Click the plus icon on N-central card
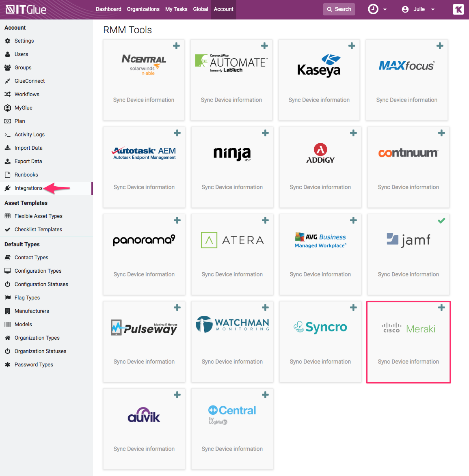Viewport: 469px width, 476px height. tap(176, 46)
